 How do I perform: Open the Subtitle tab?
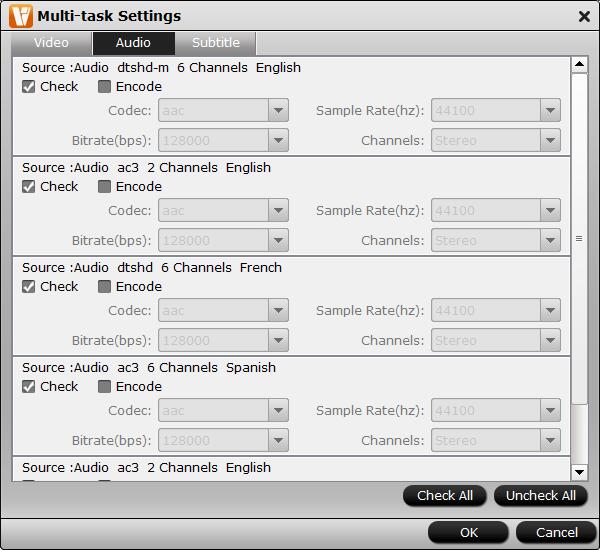click(x=216, y=42)
